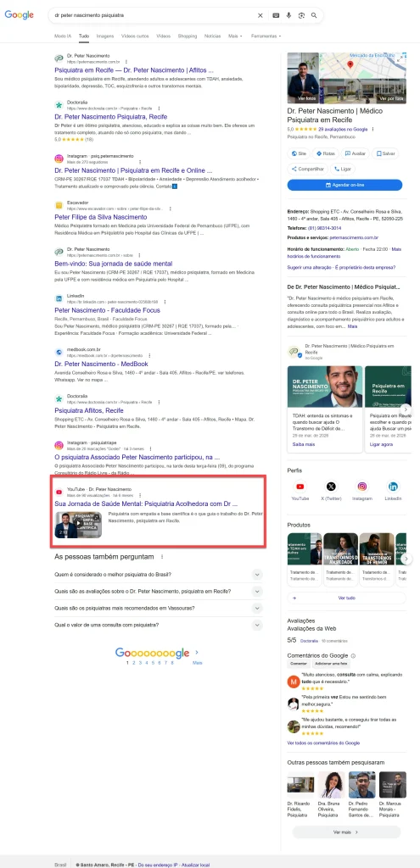420x868 pixels.
Task: Open 'Ver fotos' photo thumbnail in knowledge panel
Action: [303, 78]
